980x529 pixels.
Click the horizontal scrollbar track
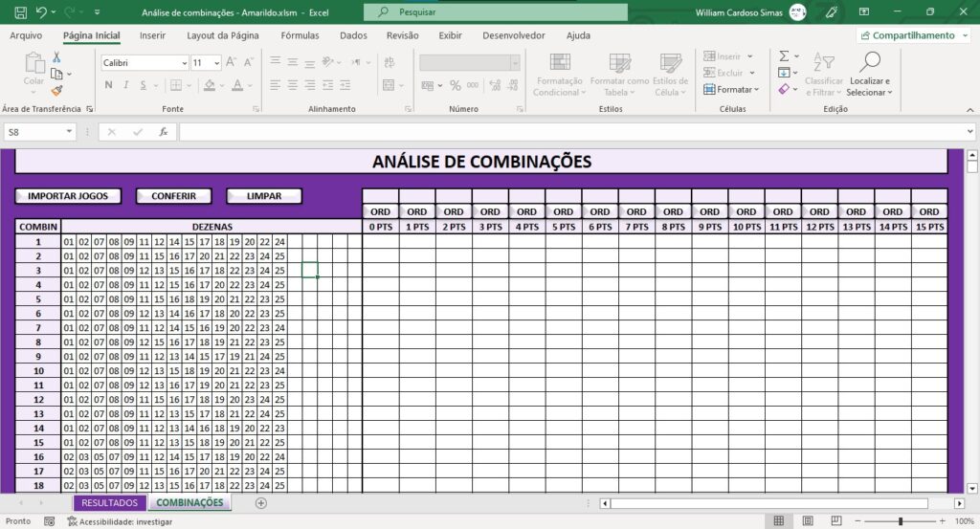[x=781, y=503]
